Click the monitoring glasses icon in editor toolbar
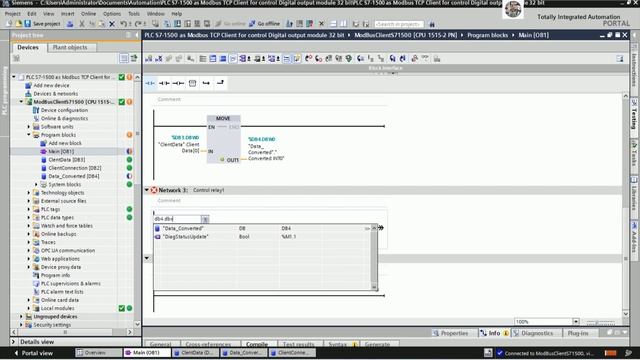 [425, 59]
